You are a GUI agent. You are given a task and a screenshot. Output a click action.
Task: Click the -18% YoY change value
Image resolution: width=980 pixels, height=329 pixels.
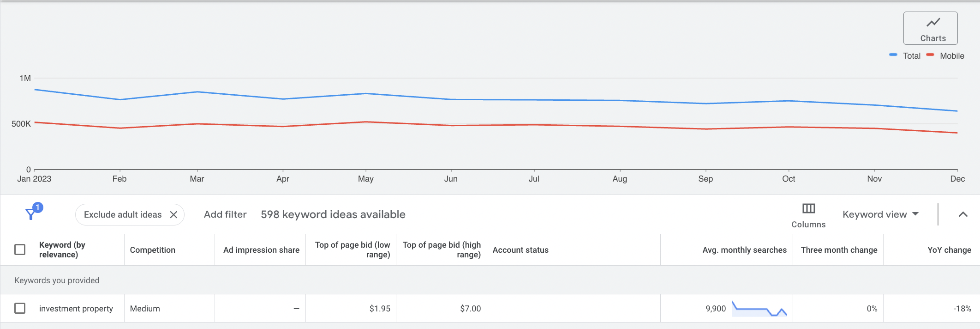(962, 309)
